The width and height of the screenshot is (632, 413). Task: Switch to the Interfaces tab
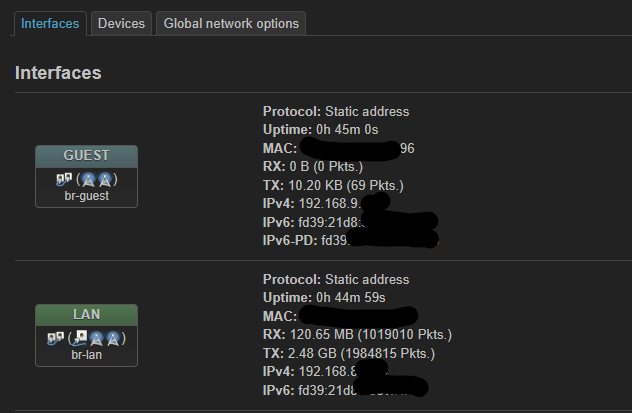click(x=50, y=23)
